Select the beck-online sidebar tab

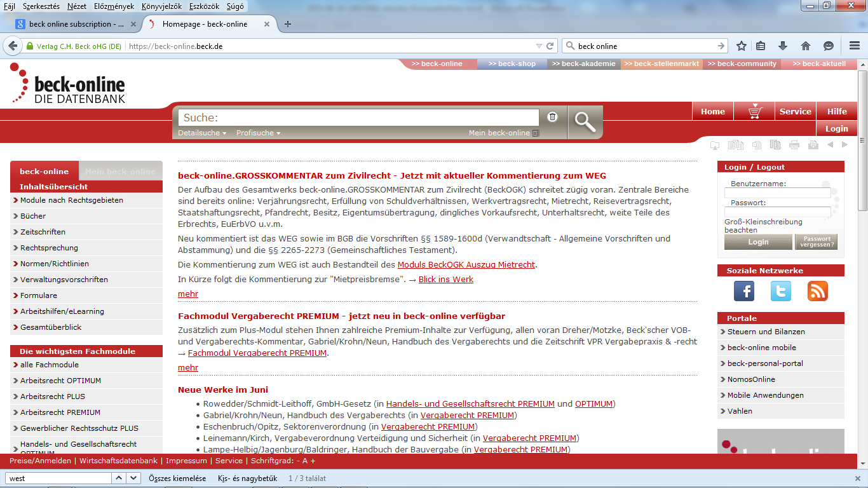tap(44, 171)
